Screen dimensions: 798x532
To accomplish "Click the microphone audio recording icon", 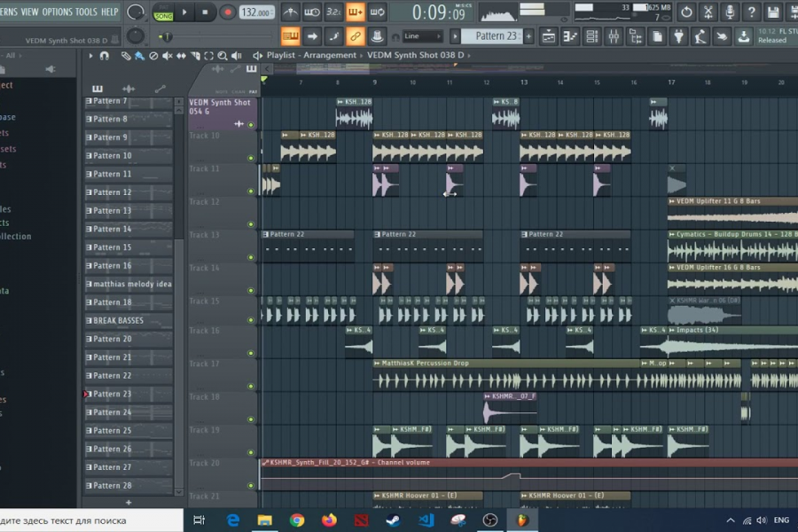I will (730, 12).
